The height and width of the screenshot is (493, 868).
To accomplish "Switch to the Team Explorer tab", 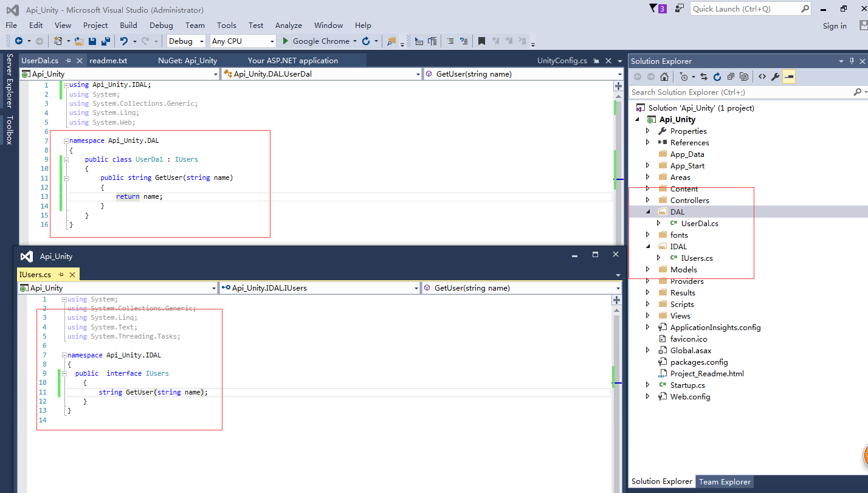I will point(725,481).
